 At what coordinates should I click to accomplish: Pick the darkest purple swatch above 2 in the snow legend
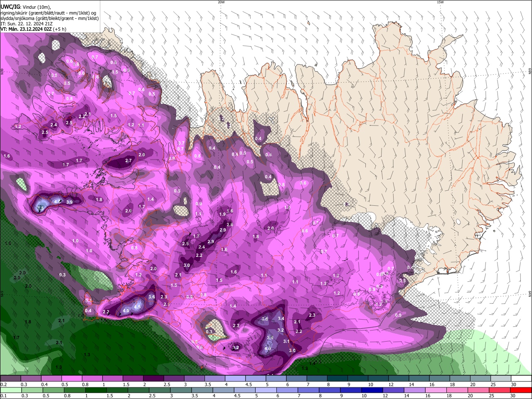(153, 379)
